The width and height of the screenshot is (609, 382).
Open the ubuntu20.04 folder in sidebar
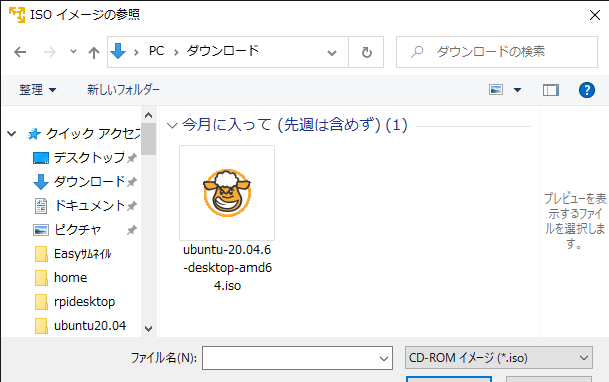[90, 325]
